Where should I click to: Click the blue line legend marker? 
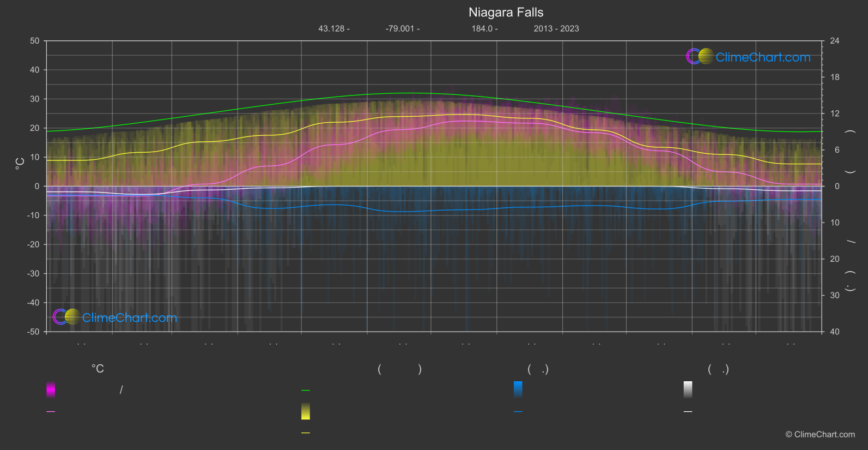(518, 412)
